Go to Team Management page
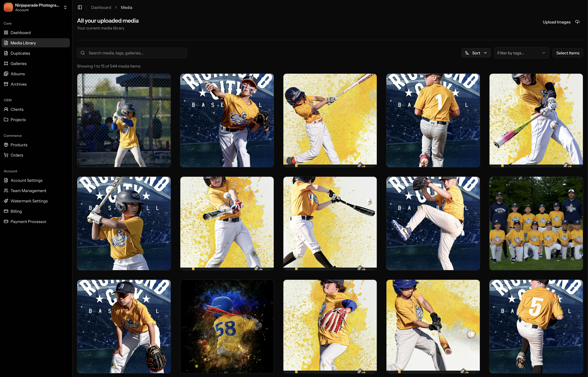 pos(28,191)
